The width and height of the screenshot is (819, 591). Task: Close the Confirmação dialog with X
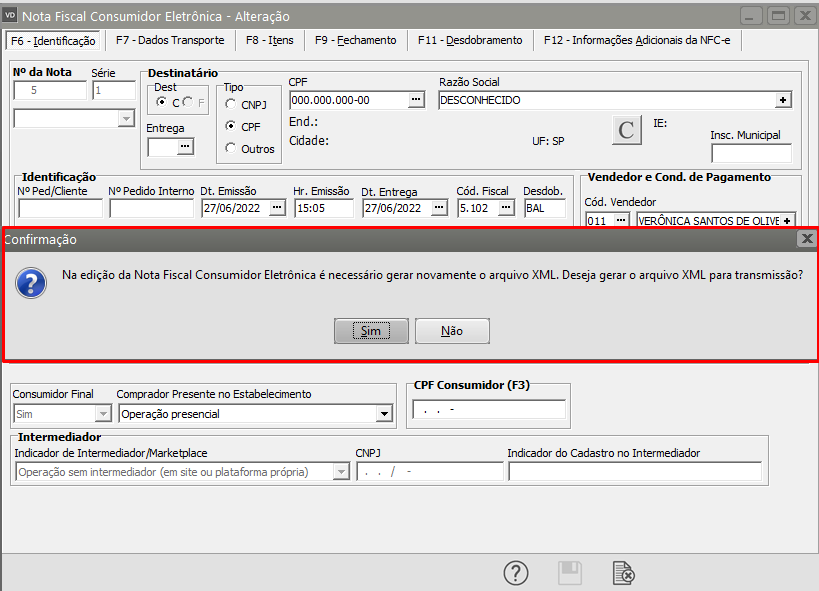(x=806, y=240)
